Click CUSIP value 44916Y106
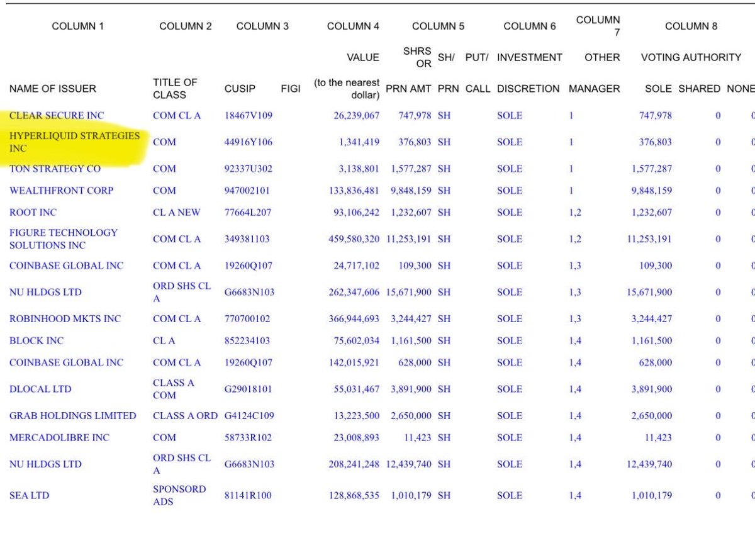 [249, 142]
